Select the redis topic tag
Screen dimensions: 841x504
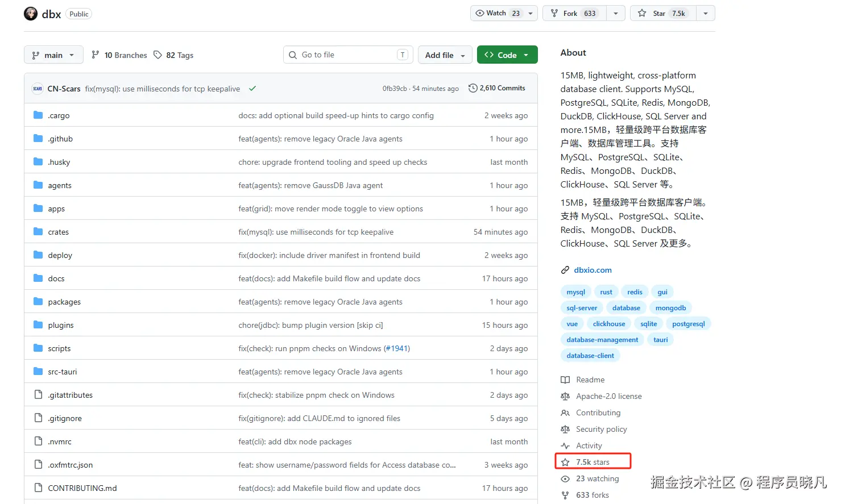pyautogui.click(x=635, y=292)
